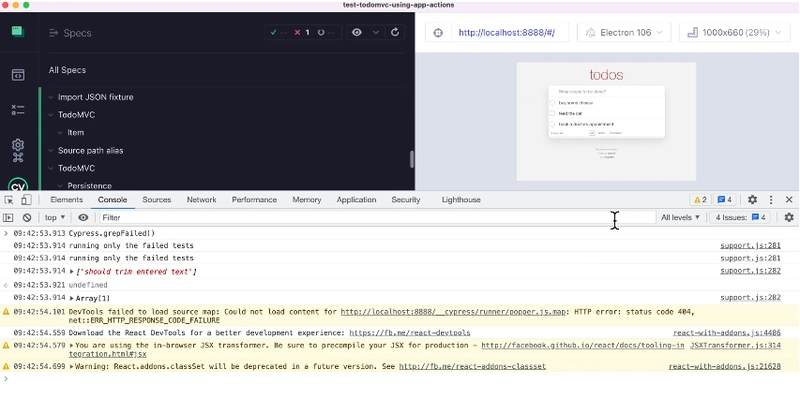The image size is (800, 399).
Task: Open the facebook.github.io react docs link
Action: pos(583,346)
